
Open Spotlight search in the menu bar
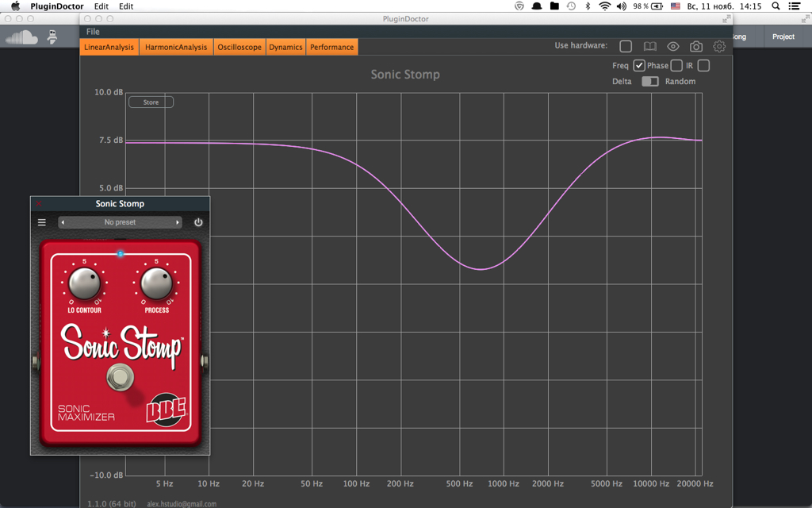click(x=776, y=6)
